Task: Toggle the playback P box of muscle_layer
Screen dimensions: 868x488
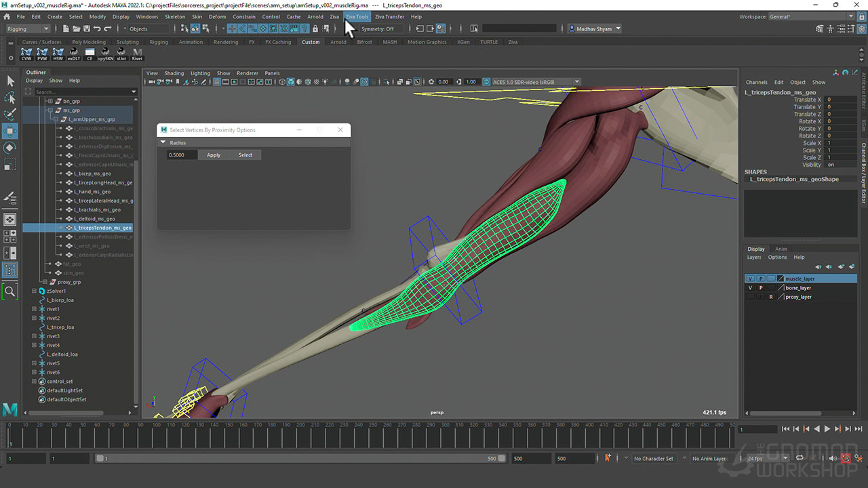Action: pos(760,279)
